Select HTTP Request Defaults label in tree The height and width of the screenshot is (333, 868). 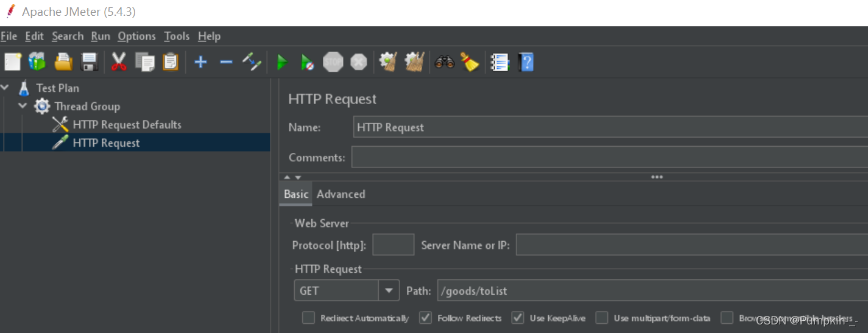pos(127,125)
